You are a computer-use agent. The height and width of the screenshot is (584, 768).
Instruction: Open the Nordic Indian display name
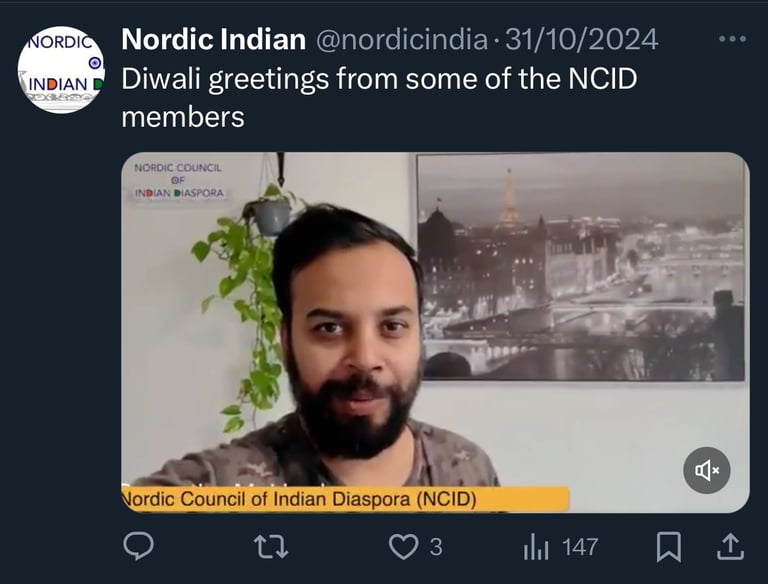coord(214,39)
